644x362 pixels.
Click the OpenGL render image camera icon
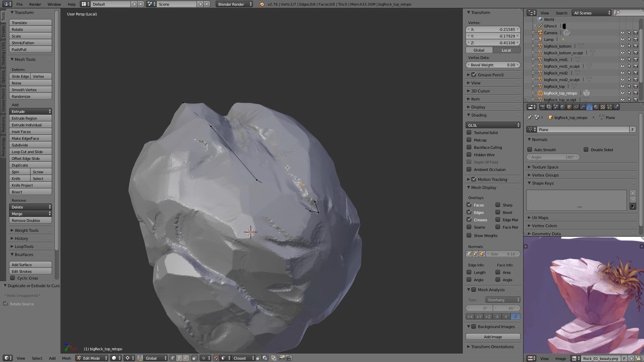pyautogui.click(x=282, y=358)
